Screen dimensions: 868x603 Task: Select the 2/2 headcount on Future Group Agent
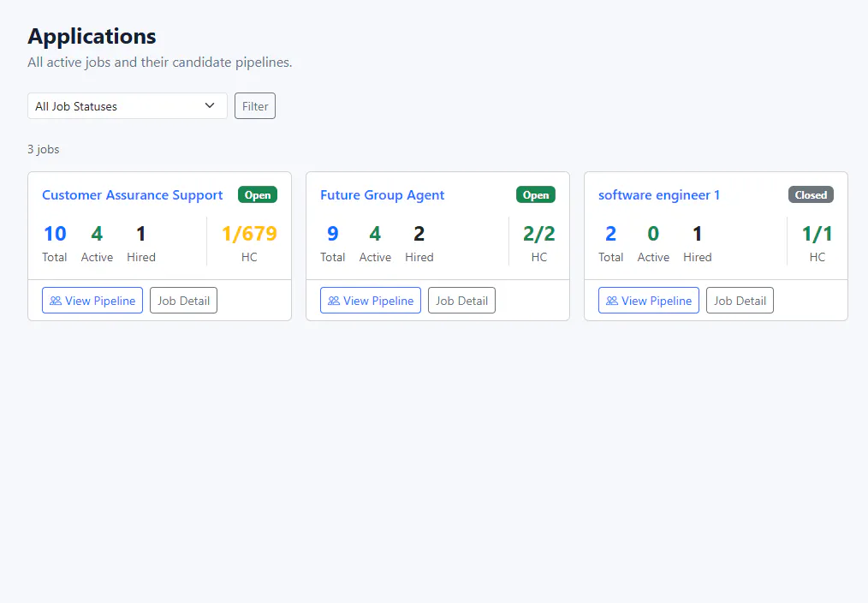point(539,234)
